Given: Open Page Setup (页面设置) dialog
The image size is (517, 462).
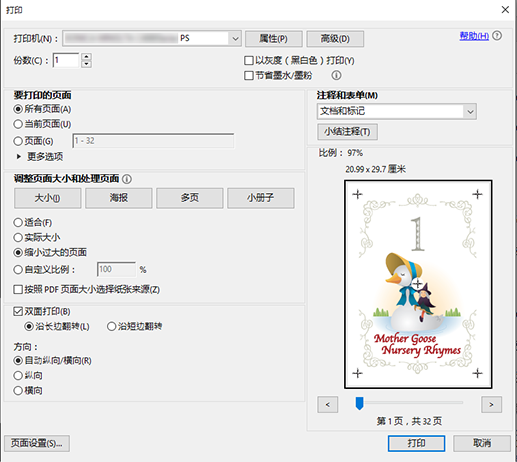Looking at the screenshot, I should pyautogui.click(x=37, y=443).
